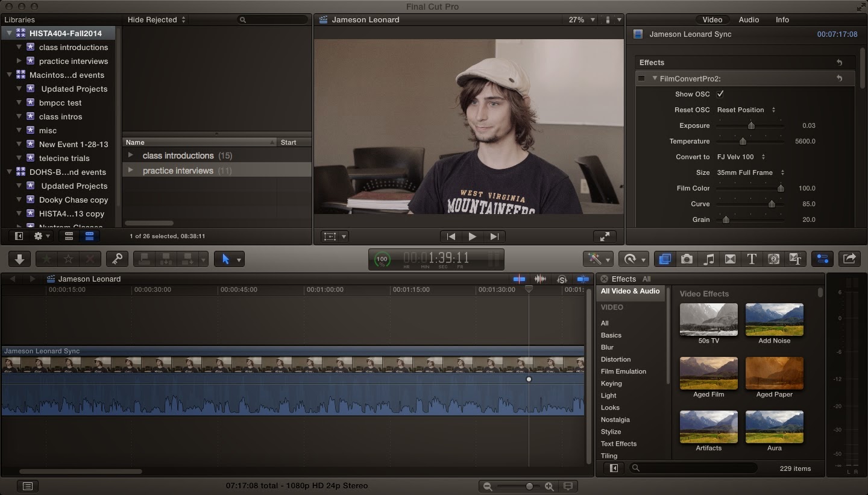The height and width of the screenshot is (495, 868).
Task: Open the Titles browser T icon
Action: click(x=752, y=259)
